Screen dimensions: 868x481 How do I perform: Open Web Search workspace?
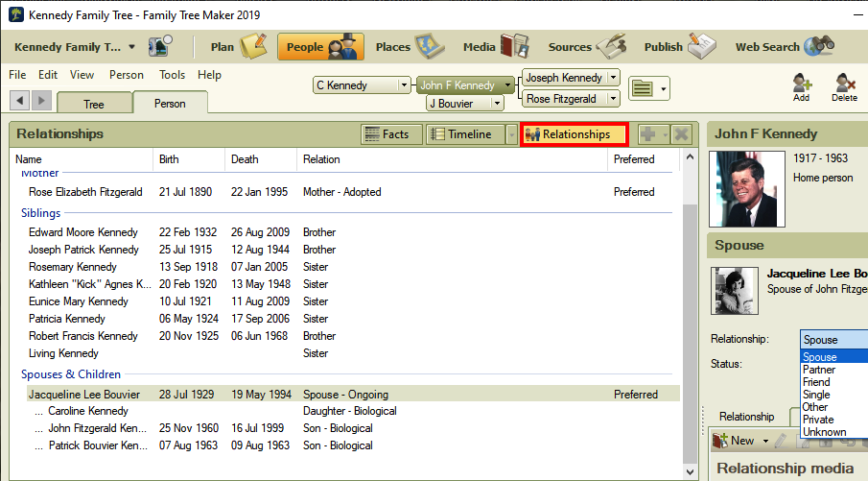tap(785, 46)
